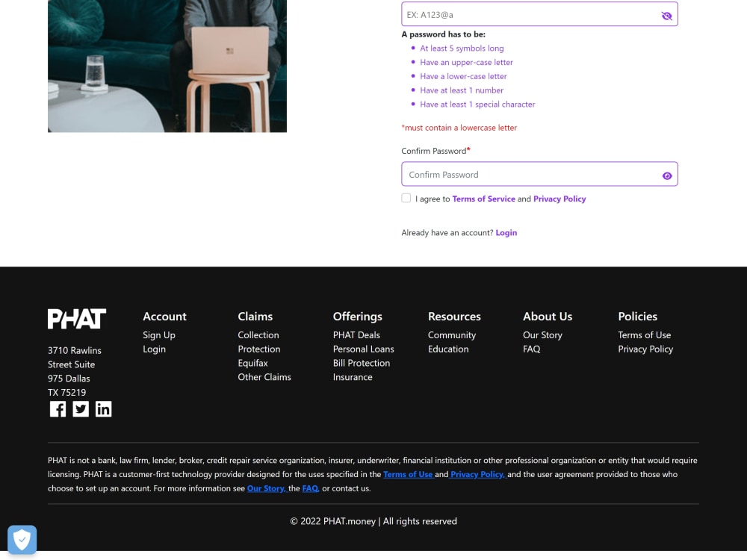The width and height of the screenshot is (747, 560).
Task: Open Privacy Policy link beside checkbox
Action: [560, 199]
